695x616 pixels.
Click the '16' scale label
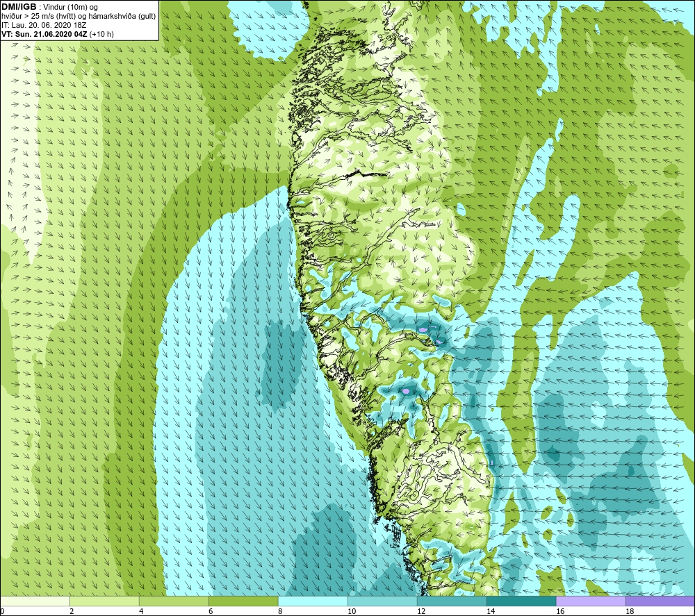[x=560, y=611]
